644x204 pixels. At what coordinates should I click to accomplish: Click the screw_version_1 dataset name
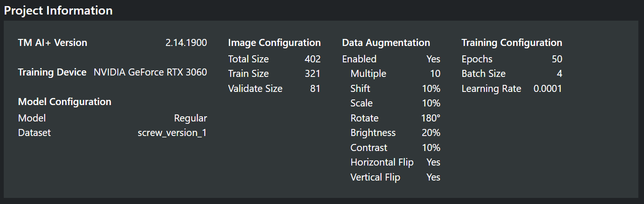pyautogui.click(x=172, y=133)
